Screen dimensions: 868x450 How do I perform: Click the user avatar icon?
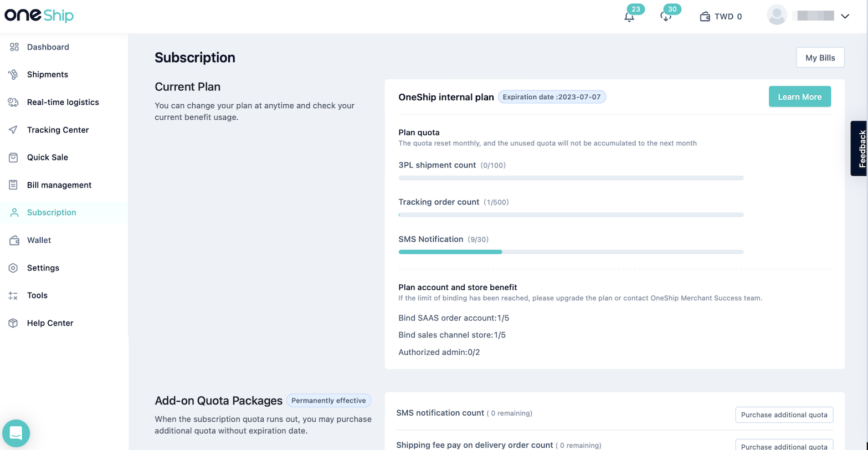coord(777,15)
